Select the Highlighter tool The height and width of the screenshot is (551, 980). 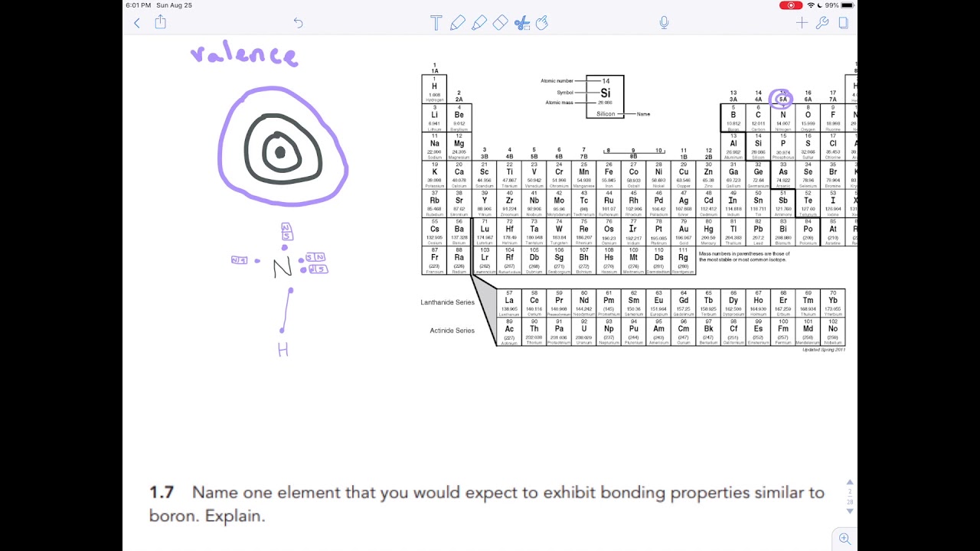click(x=479, y=23)
